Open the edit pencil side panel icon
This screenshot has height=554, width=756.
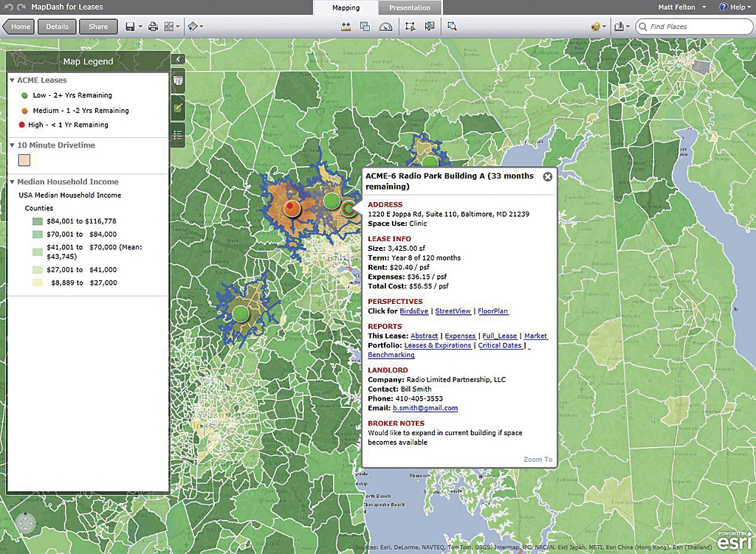pos(178,108)
